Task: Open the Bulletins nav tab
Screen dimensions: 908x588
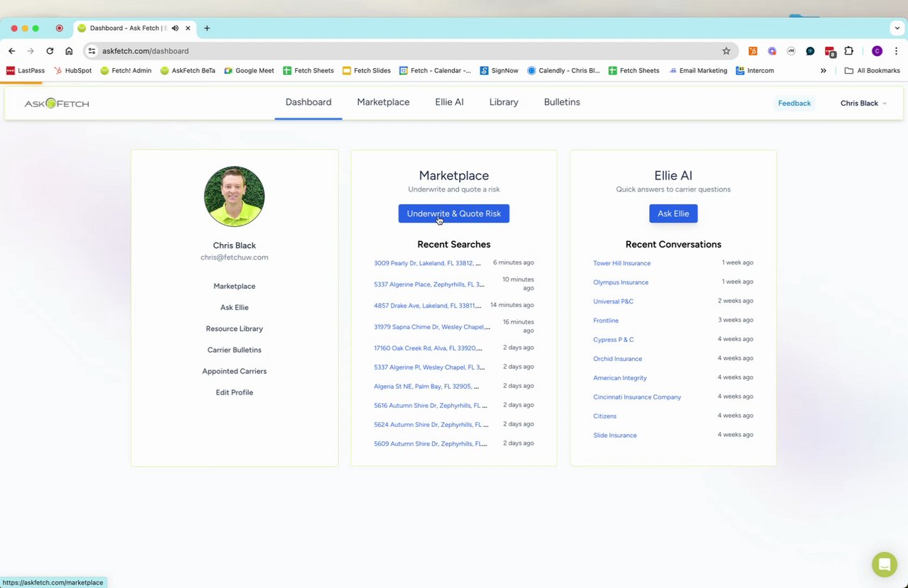Action: [562, 102]
